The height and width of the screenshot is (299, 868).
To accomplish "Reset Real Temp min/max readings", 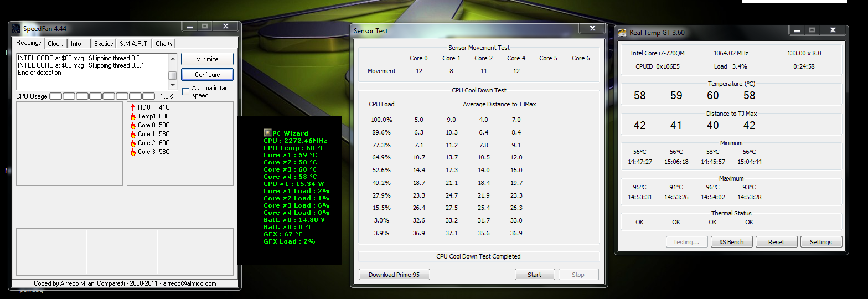I will [776, 242].
